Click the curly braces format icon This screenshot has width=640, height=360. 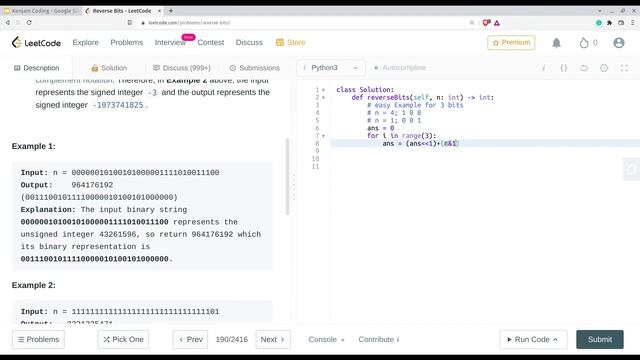564,68
